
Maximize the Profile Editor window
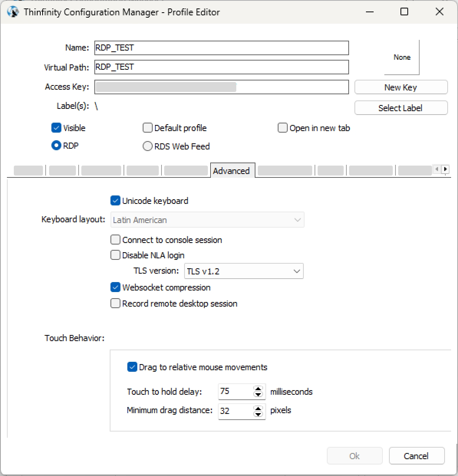click(x=404, y=12)
